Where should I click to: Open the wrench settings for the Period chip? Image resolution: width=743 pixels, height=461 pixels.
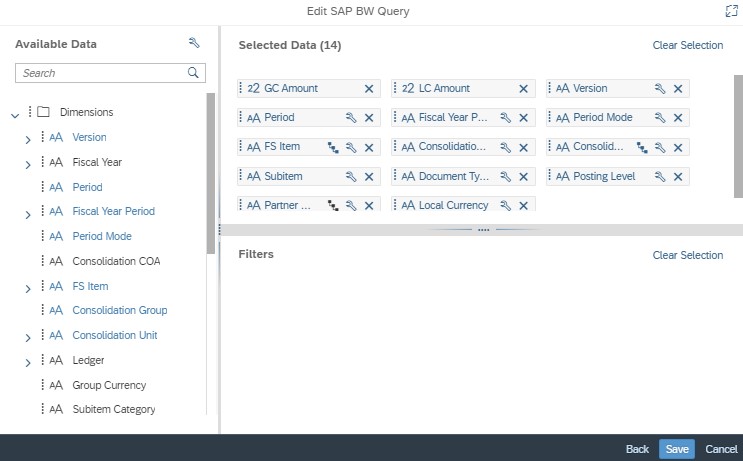click(351, 118)
